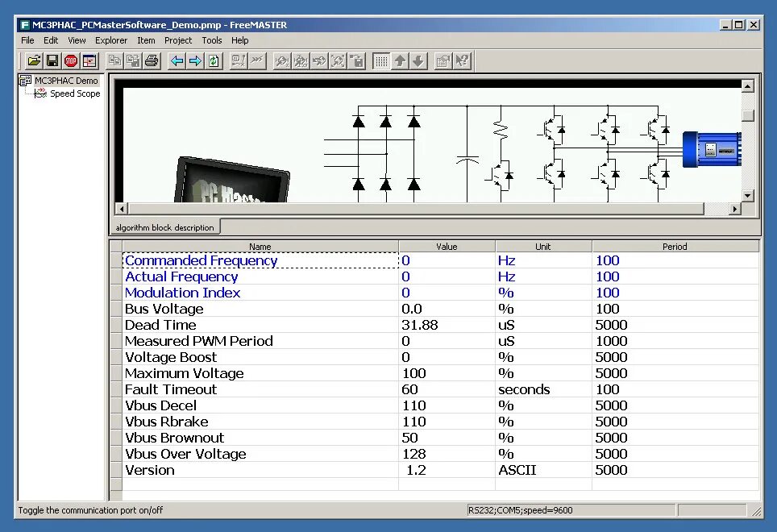Select Speed Scope in the project tree

(75, 94)
